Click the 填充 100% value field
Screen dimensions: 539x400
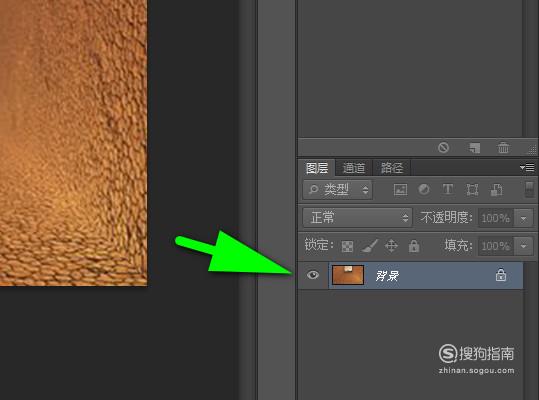coord(496,246)
